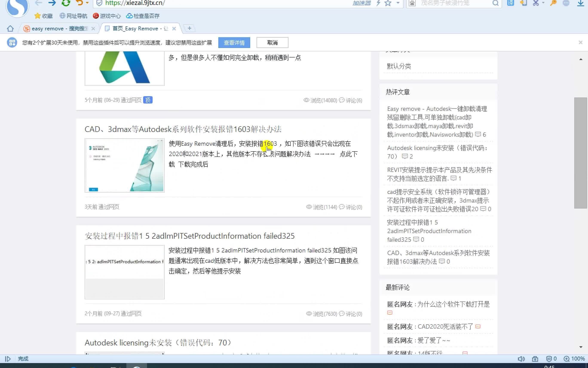Dismiss extension notification bar with X
Screen dimensions: 588x368
tap(580, 42)
